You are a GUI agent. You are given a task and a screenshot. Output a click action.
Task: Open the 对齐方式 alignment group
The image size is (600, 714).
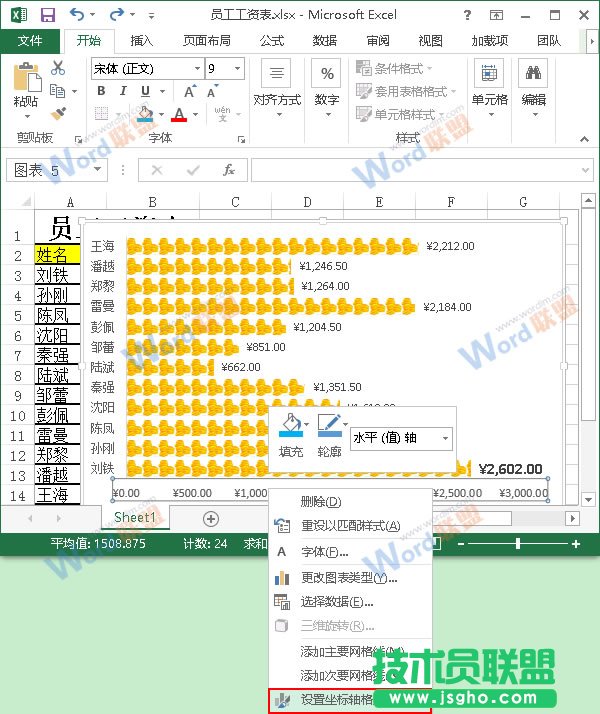coord(277,89)
